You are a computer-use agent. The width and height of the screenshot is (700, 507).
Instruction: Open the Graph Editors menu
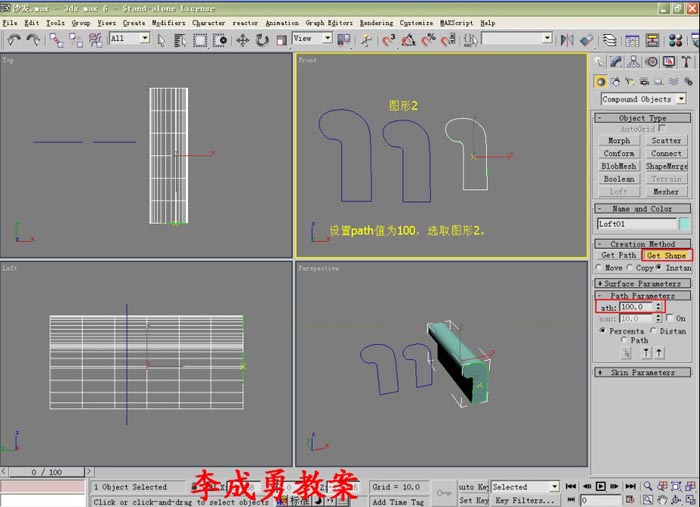(x=329, y=23)
